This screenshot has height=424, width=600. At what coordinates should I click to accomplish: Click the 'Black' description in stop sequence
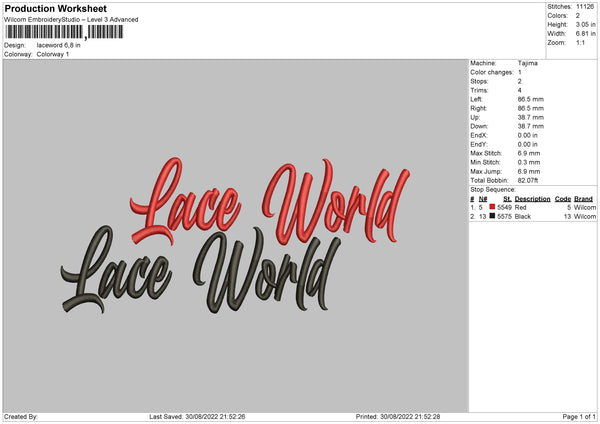(523, 217)
